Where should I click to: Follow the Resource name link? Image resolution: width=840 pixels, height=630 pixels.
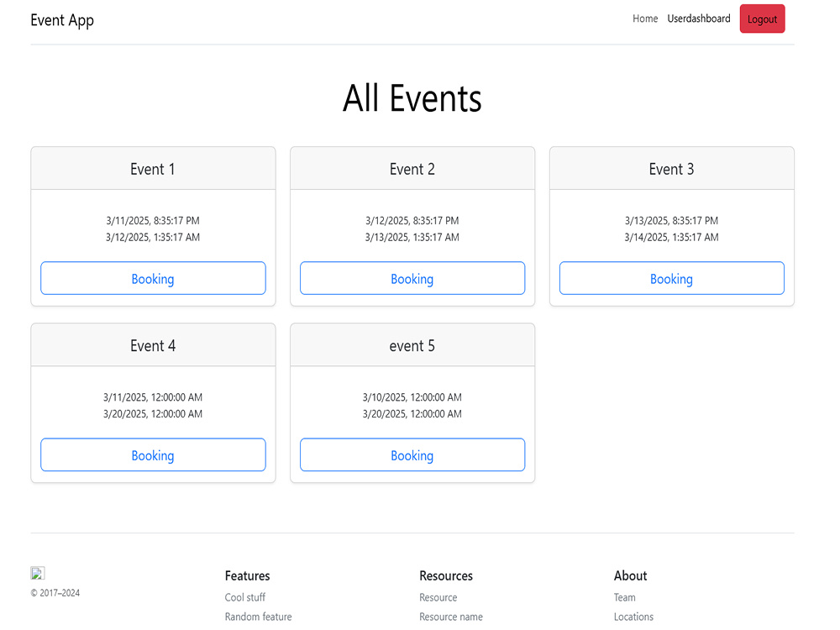click(x=451, y=617)
